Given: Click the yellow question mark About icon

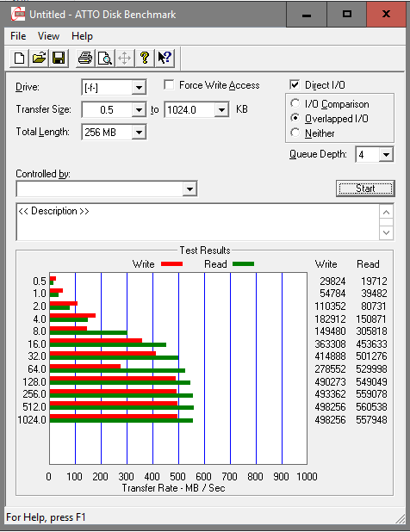Looking at the screenshot, I should [x=145, y=58].
